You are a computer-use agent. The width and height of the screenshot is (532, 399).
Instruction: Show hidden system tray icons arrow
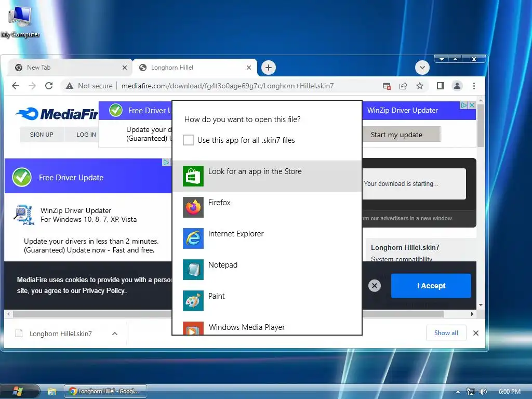(458, 392)
